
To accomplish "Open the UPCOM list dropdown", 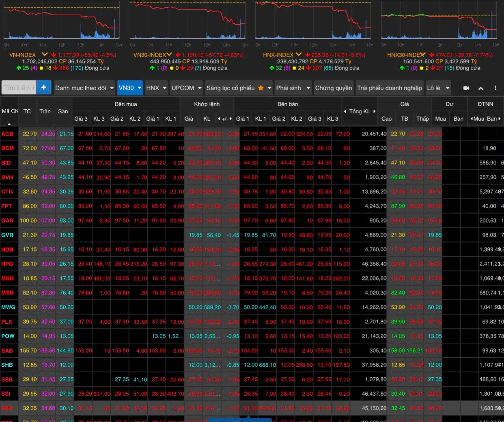I will [186, 88].
